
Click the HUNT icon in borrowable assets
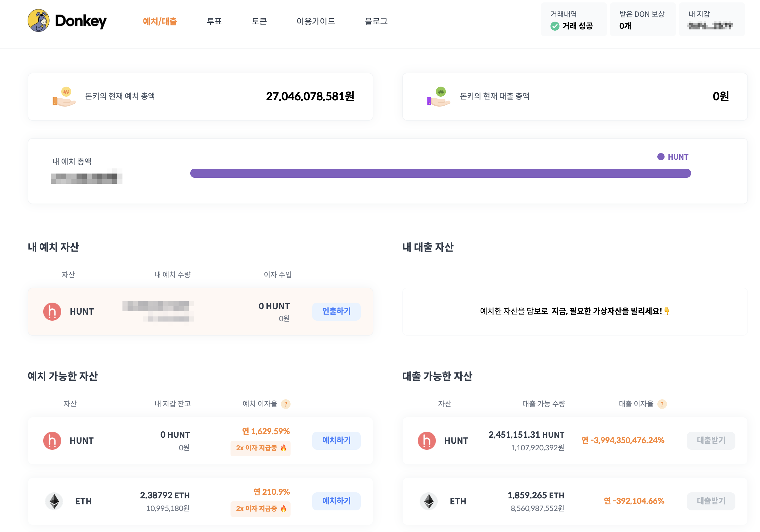point(427,441)
